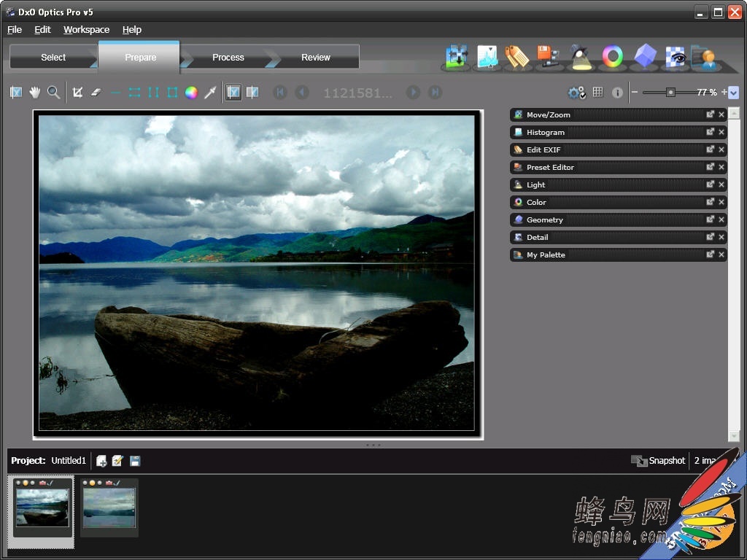The height and width of the screenshot is (560, 747).
Task: Choose the rectangle perspective tool
Action: coord(172,93)
